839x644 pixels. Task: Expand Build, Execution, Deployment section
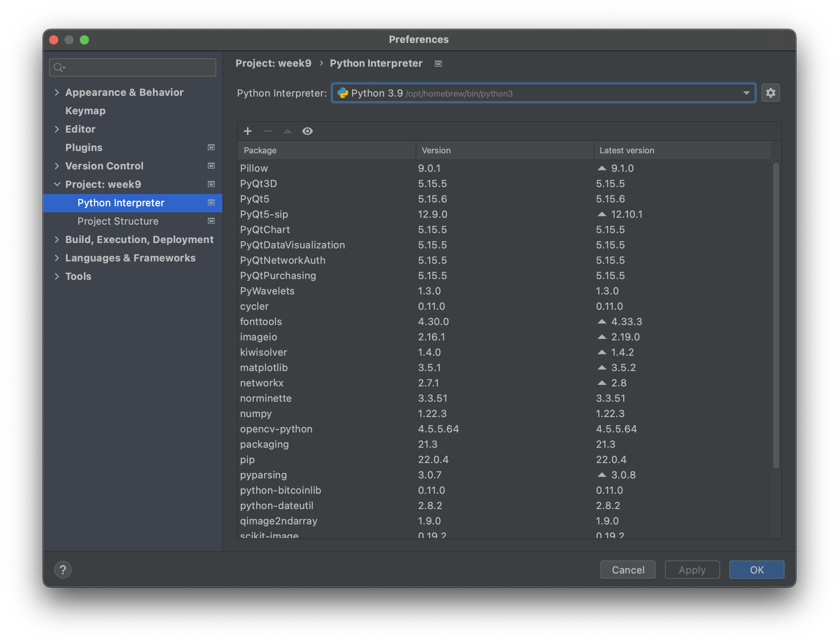(57, 239)
